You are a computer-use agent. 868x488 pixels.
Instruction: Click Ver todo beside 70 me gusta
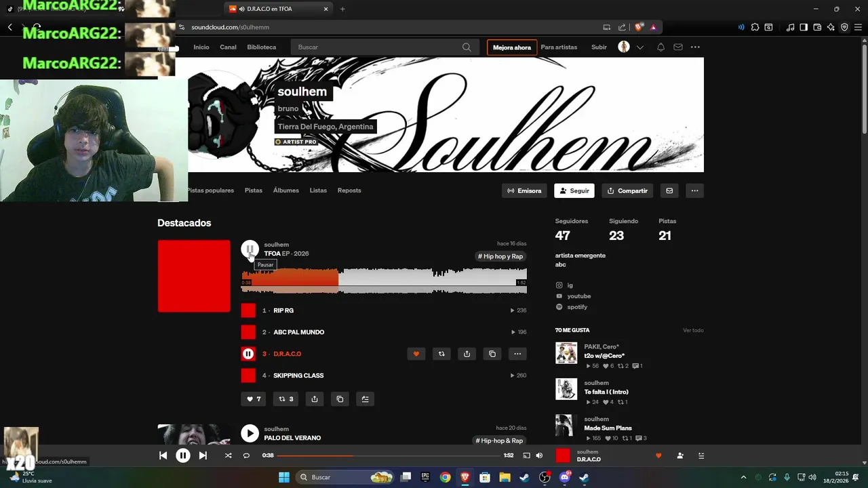click(x=693, y=330)
